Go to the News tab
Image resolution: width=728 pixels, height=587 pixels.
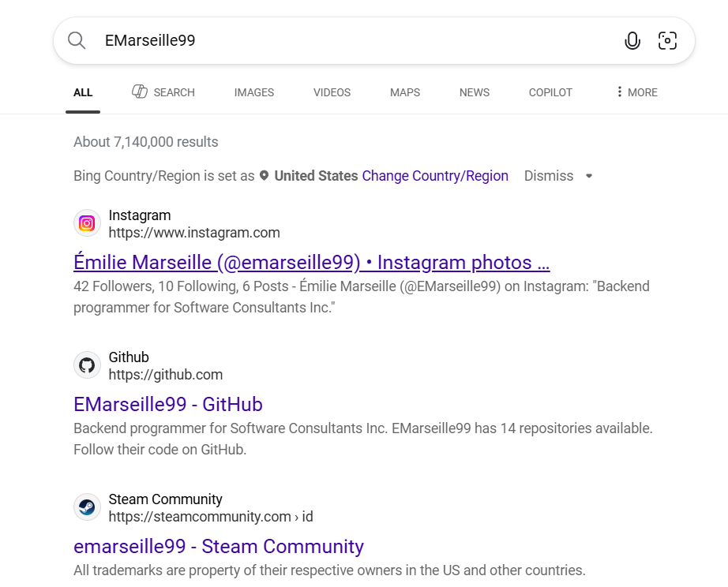click(x=474, y=92)
